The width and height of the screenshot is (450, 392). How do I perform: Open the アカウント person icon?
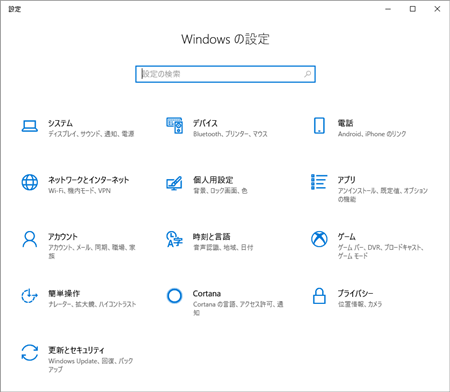click(30, 239)
